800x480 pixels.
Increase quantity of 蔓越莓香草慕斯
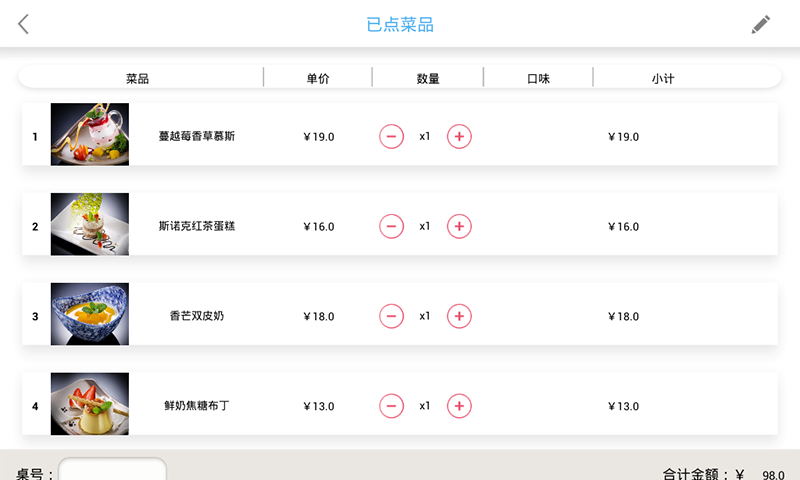[459, 137]
